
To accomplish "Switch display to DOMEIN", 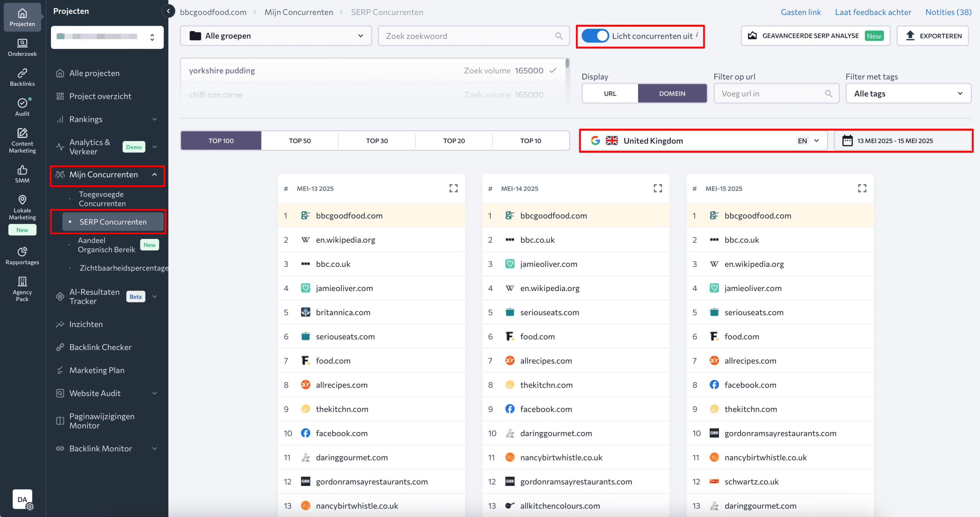I will [x=672, y=93].
